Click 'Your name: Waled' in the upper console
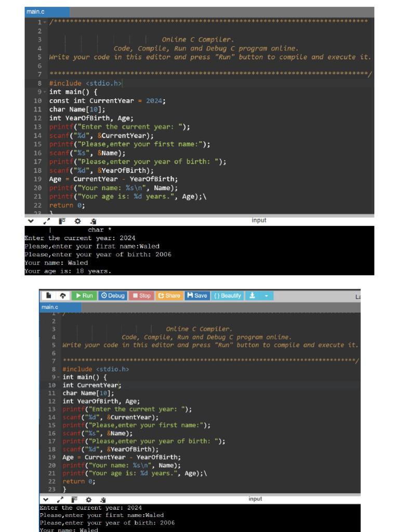Screen dimensions: 399x532 tap(56, 262)
